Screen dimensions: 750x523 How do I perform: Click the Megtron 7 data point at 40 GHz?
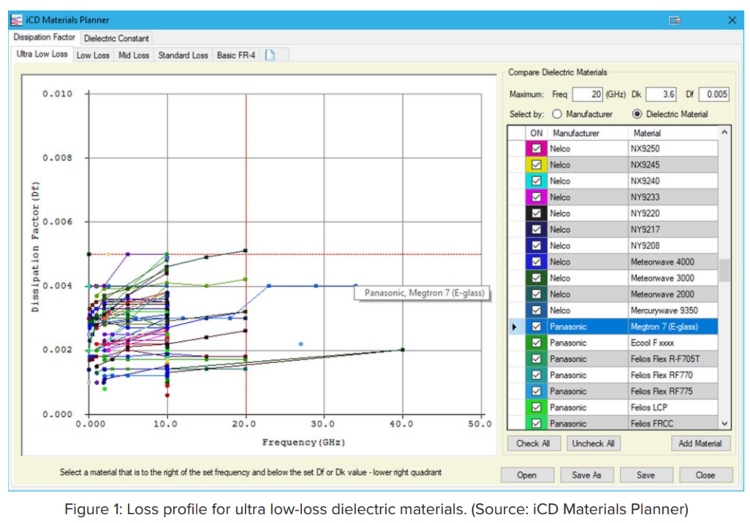[x=403, y=350]
